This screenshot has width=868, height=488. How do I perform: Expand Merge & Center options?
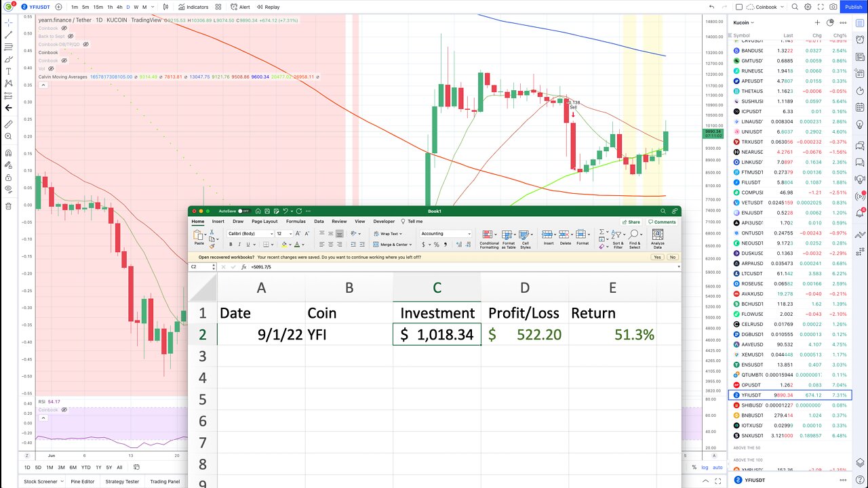tap(411, 245)
